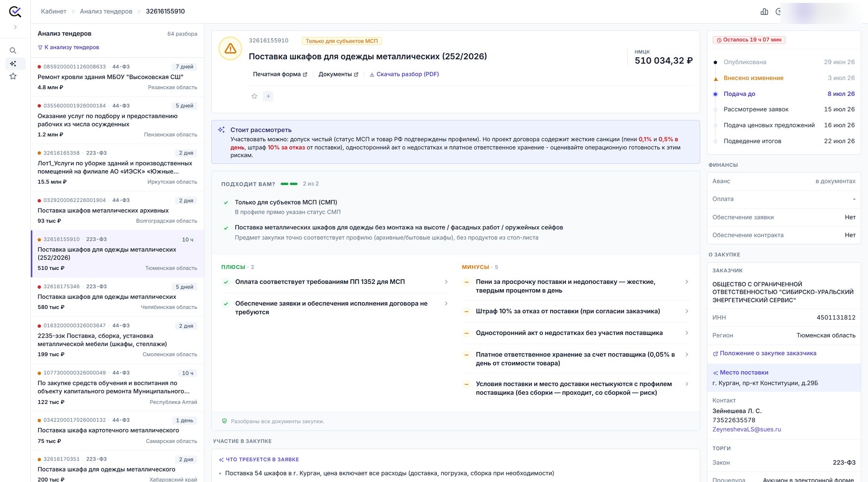This screenshot has width=868, height=482.
Task: Add the tender to favorites with the star
Action: (x=255, y=96)
